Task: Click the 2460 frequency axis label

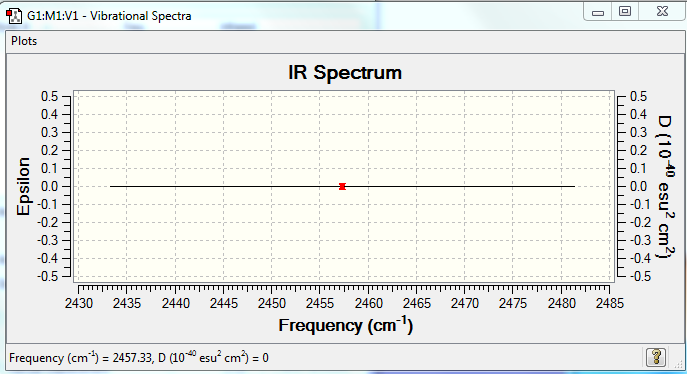Action: (368, 303)
